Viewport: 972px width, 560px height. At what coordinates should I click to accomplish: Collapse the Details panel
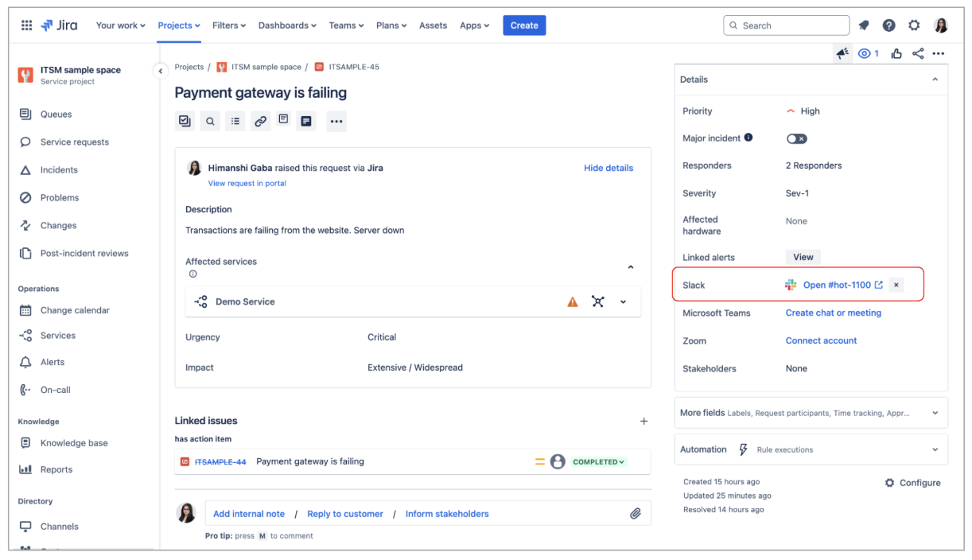935,80
